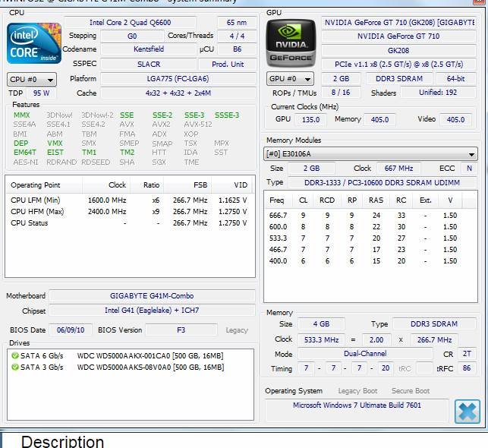Click the NVIDIA GeForce logo
Viewport: 488px width, 448px height.
pos(291,43)
